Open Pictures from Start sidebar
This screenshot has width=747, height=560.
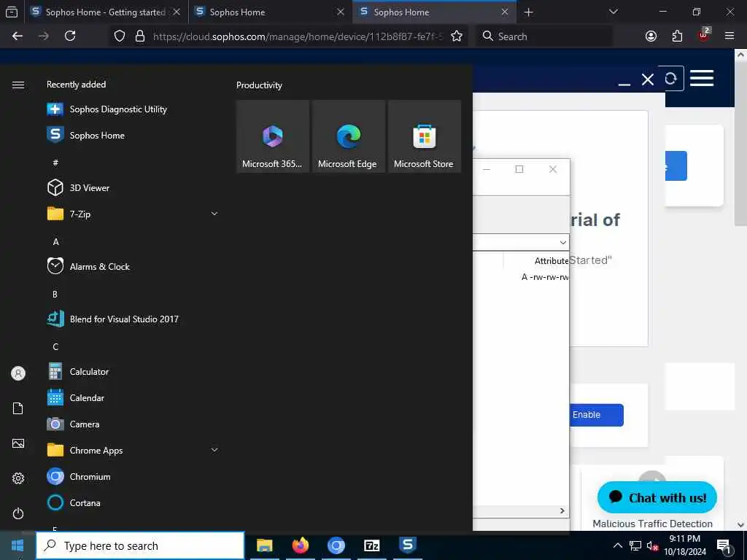click(18, 443)
